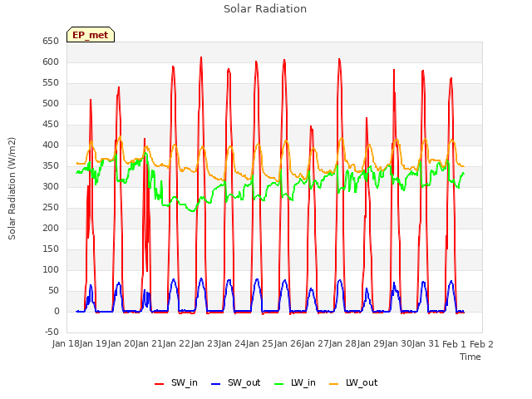Toggle the LW_in legend entry
The height and width of the screenshot is (399, 532).
point(295,382)
